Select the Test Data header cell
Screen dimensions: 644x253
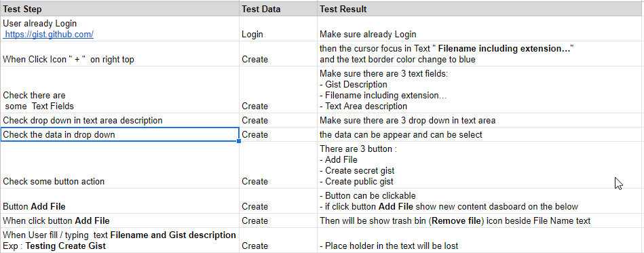click(x=278, y=9)
